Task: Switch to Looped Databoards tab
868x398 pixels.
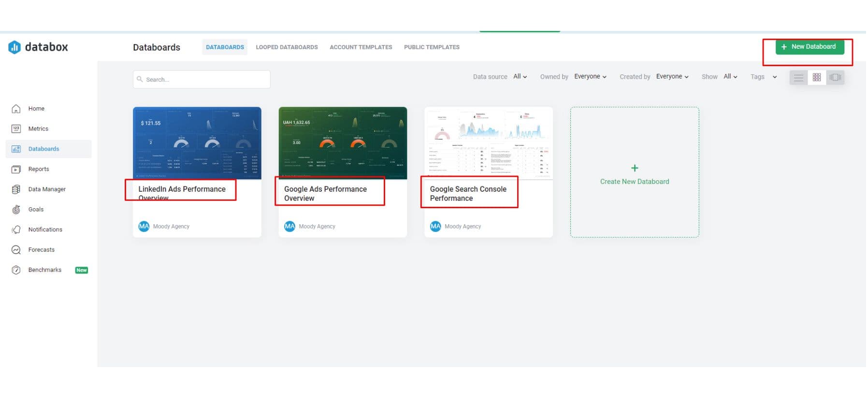Action: (287, 47)
